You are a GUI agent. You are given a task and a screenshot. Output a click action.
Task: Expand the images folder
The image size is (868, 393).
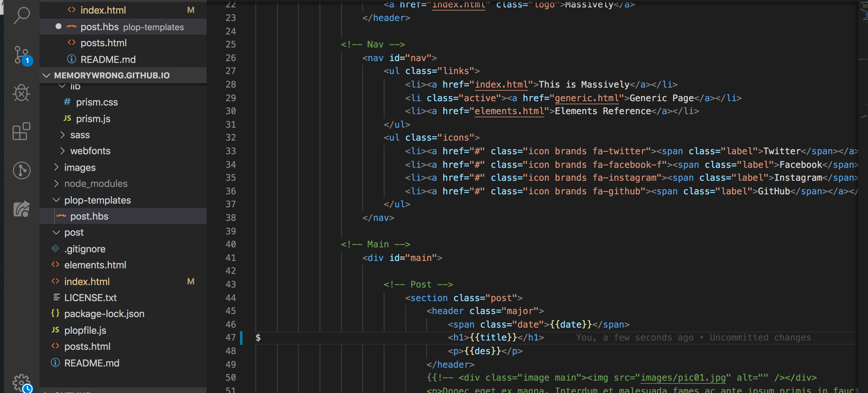click(123, 167)
